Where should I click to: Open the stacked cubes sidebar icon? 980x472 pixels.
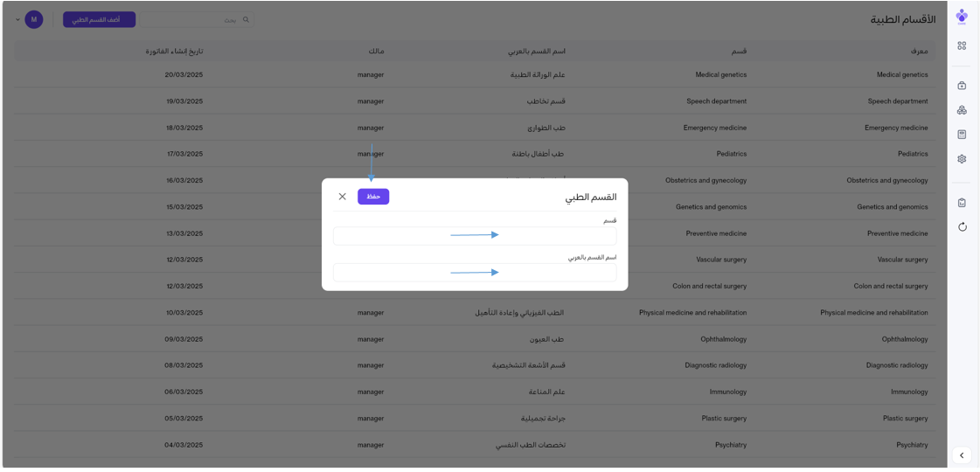[x=962, y=110]
